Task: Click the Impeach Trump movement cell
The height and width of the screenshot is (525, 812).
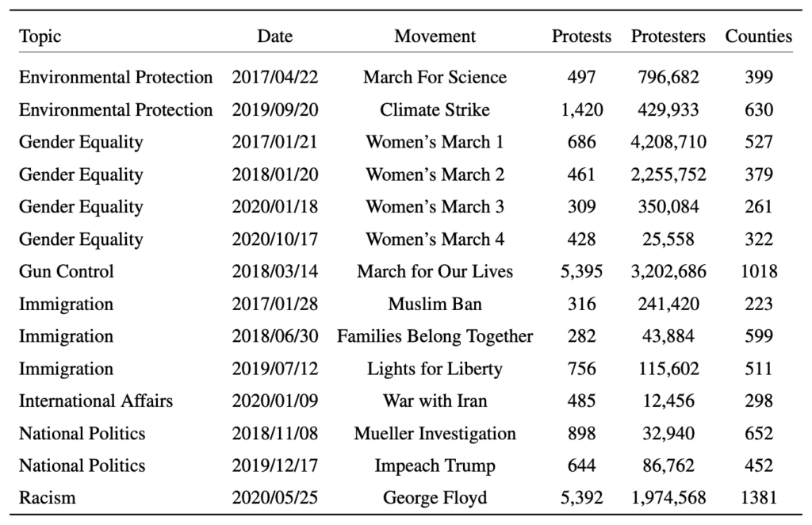Action: coord(435,466)
